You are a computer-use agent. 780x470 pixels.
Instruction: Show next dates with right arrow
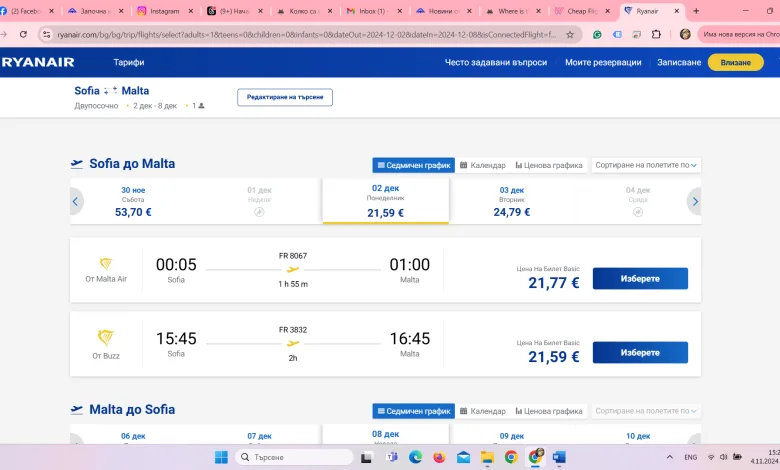pos(694,202)
